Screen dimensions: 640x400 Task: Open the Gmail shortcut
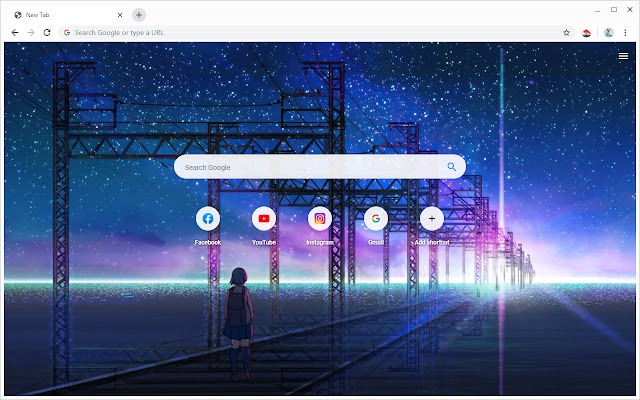376,218
